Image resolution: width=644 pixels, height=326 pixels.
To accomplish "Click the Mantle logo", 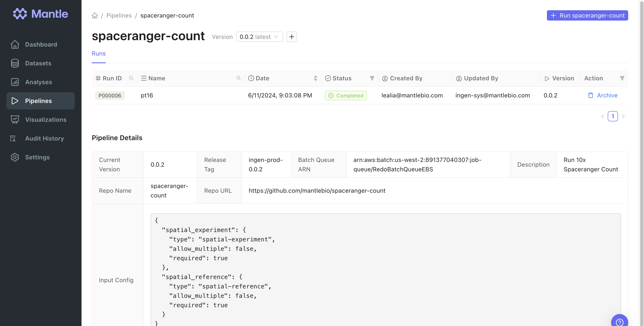I will (41, 14).
